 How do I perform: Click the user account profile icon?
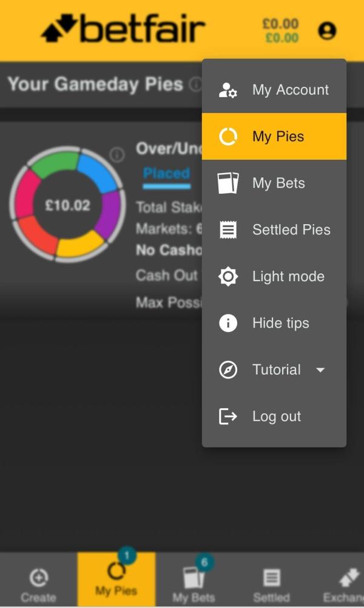(327, 30)
